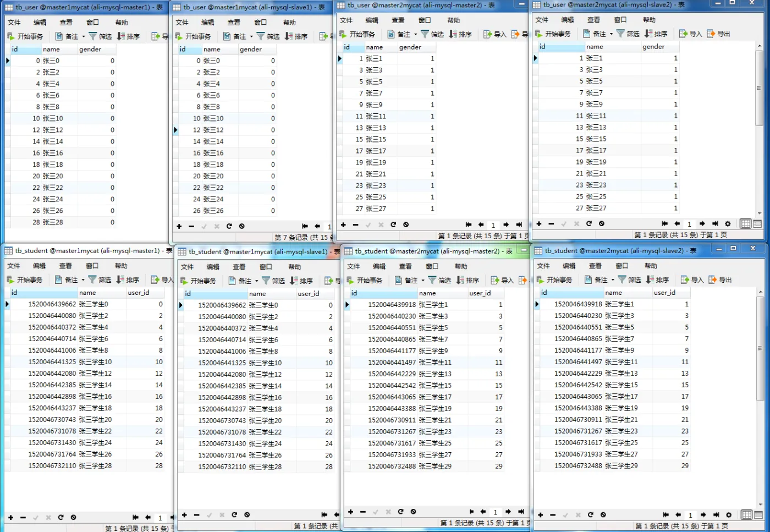Expand 备注 dropdown arrow in tb_student master2 window
Image resolution: width=770 pixels, height=532 pixels.
422,280
